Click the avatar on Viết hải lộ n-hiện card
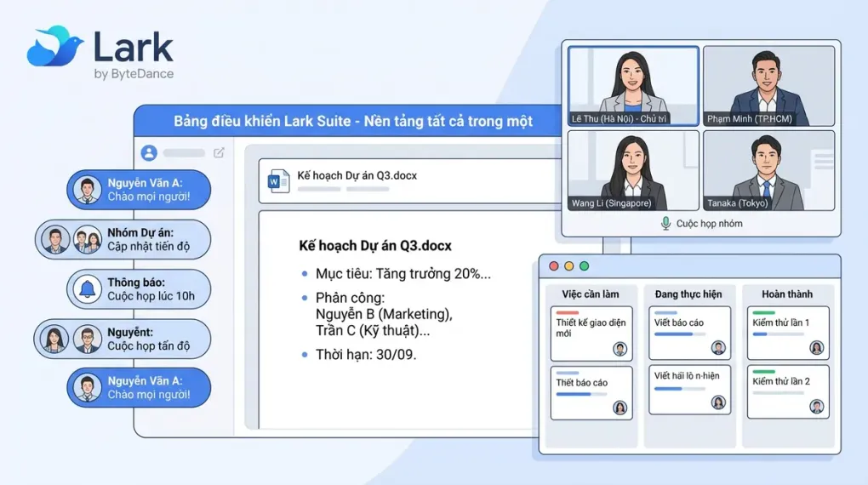The height and width of the screenshot is (485, 868). point(718,402)
